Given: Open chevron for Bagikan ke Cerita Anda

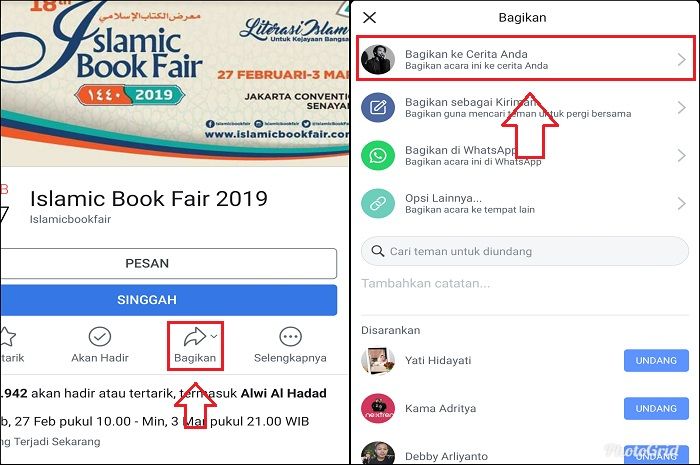Looking at the screenshot, I should (681, 59).
